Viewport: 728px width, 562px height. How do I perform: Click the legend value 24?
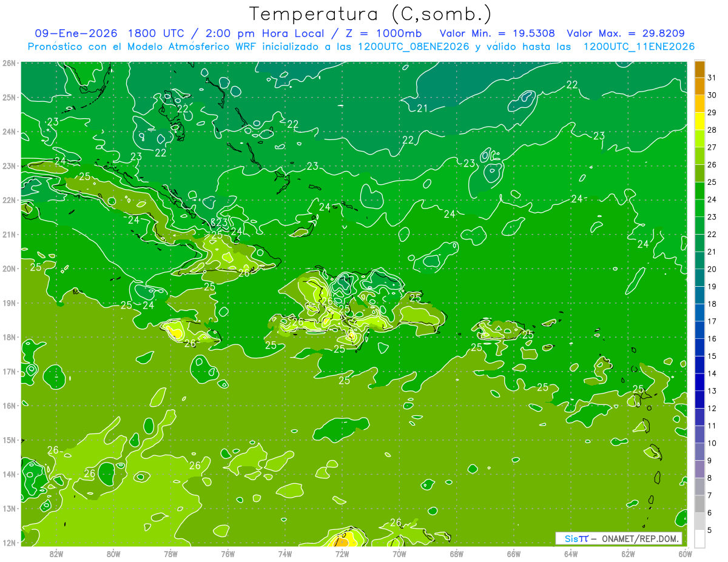tap(712, 199)
